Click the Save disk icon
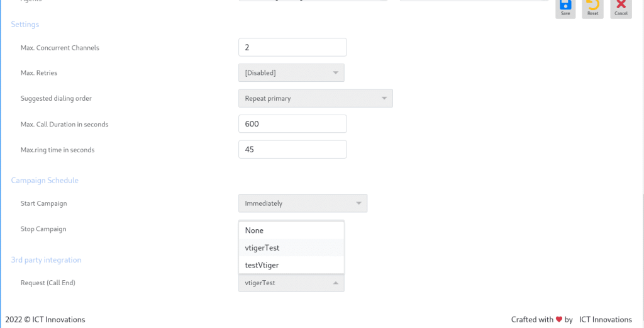The image size is (644, 328). pyautogui.click(x=565, y=6)
